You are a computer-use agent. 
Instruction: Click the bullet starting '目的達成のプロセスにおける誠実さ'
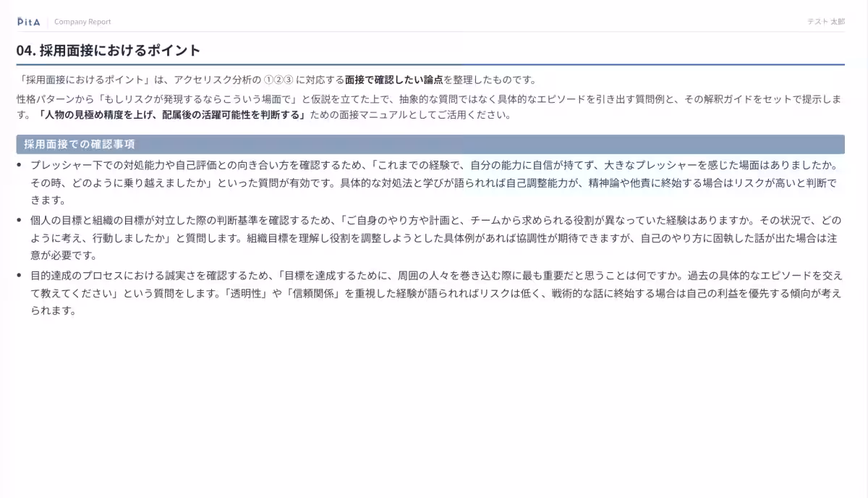pyautogui.click(x=436, y=292)
